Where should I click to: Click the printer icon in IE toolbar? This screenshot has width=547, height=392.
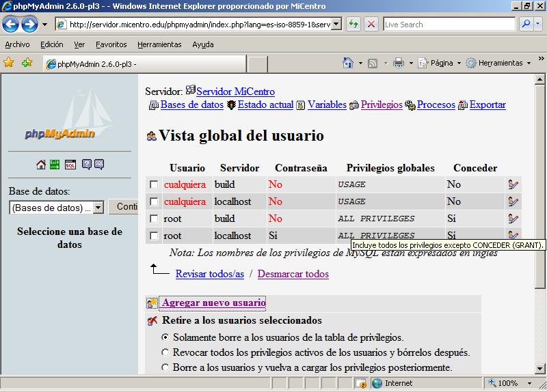coord(399,63)
